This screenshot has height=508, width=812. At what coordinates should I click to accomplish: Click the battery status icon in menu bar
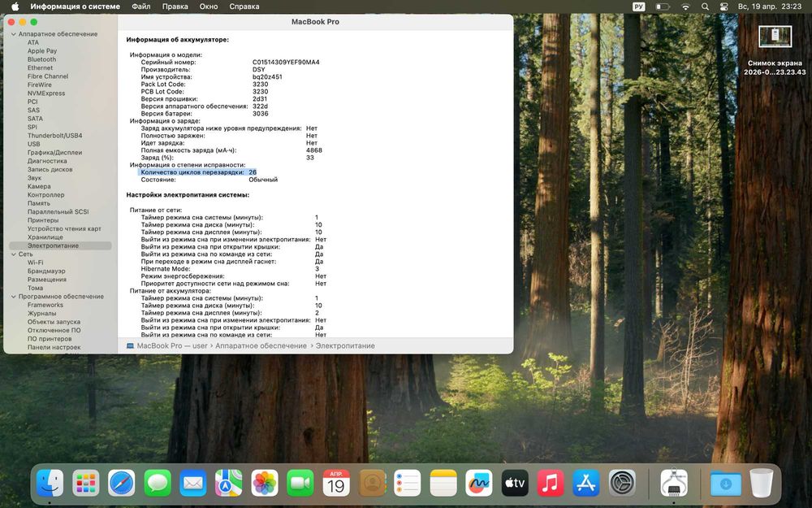[x=663, y=7]
